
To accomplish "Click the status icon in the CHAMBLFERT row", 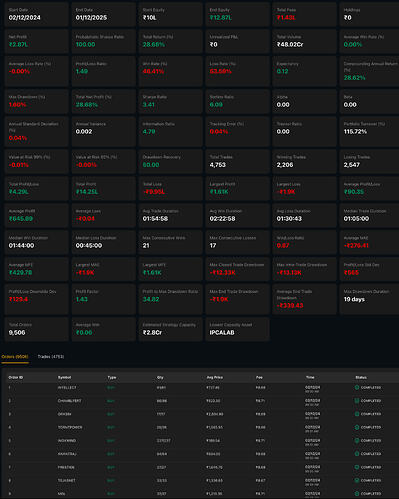I will click(x=357, y=401).
